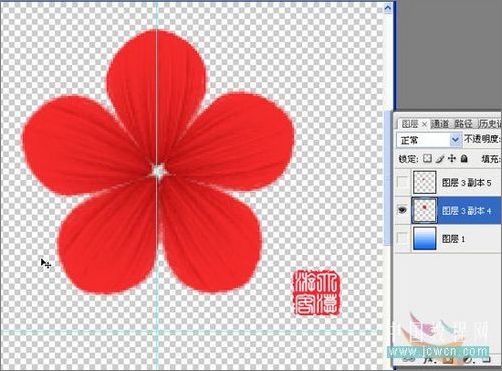Lock position cross-arrows icon
The image size is (502, 371).
pos(452,159)
